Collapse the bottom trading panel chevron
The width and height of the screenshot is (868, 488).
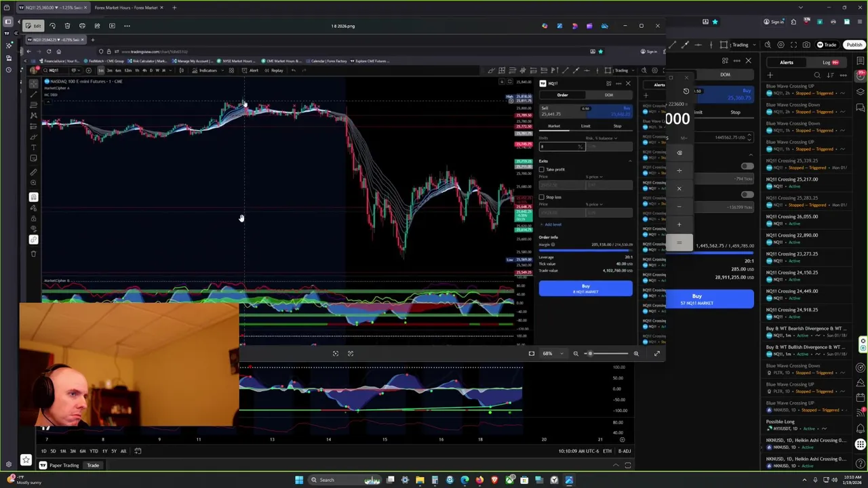(x=616, y=465)
